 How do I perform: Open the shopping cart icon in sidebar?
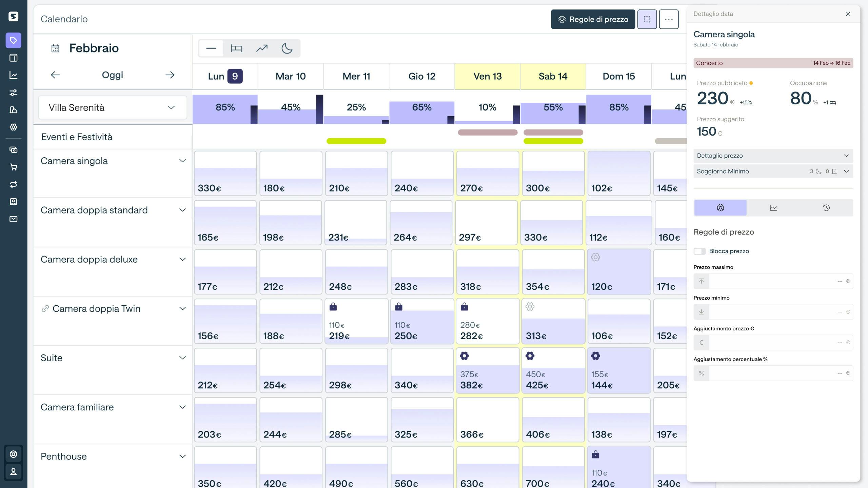point(13,167)
